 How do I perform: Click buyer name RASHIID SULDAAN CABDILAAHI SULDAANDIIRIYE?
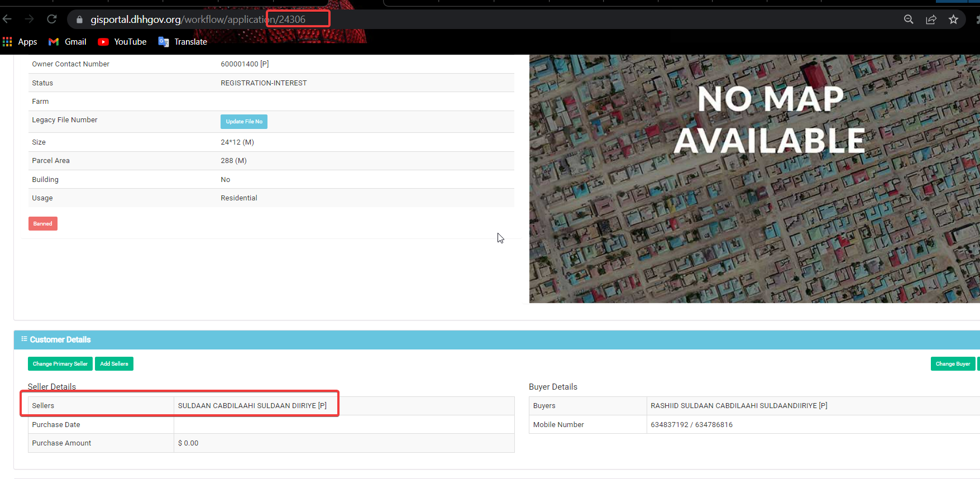tap(739, 406)
